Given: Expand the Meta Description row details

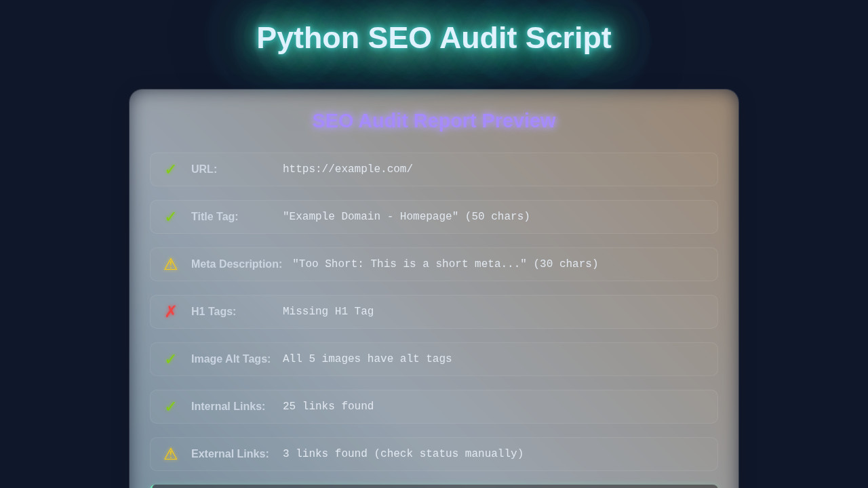Looking at the screenshot, I should [434, 264].
